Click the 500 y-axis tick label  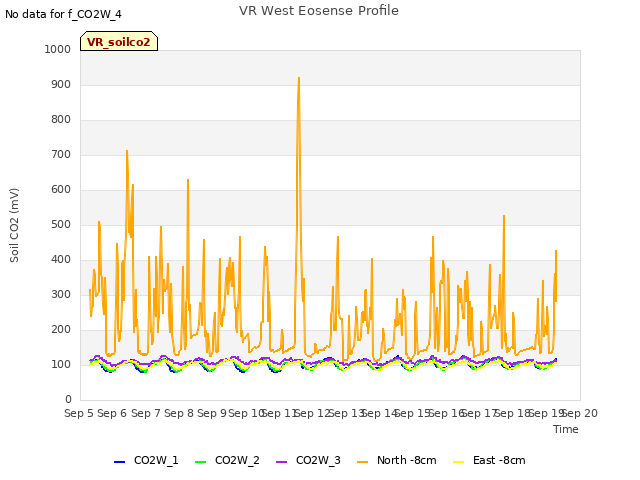pos(61,224)
